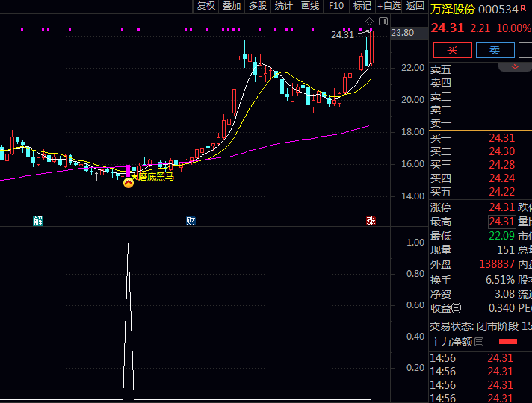Click the red 主力净额 bar indicator
The height and width of the screenshot is (403, 532).
pos(507,342)
